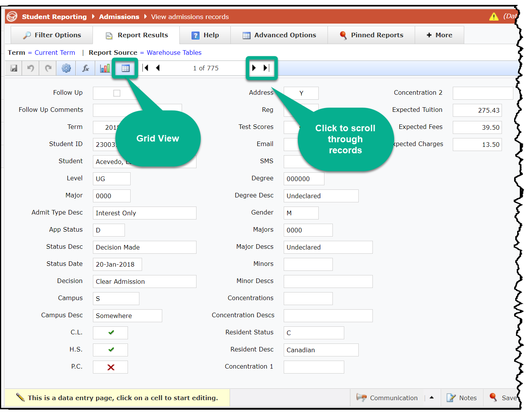The image size is (532, 415).
Task: Switch to Grid View icon
Action: point(125,68)
